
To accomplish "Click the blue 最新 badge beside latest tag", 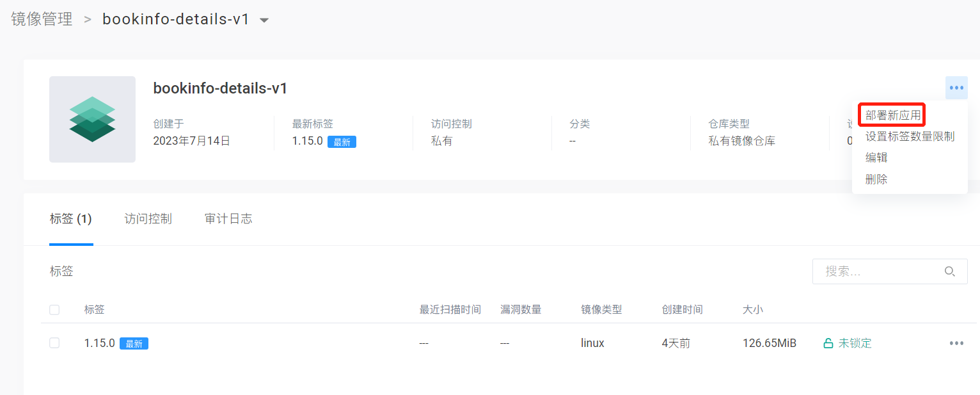I will [342, 142].
